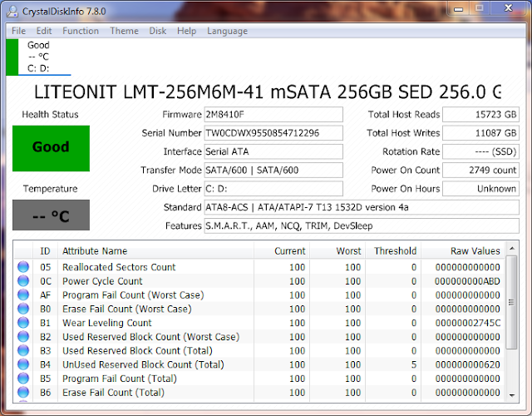
Task: Click Total Host Writes value 11087 GB
Action: click(x=480, y=133)
